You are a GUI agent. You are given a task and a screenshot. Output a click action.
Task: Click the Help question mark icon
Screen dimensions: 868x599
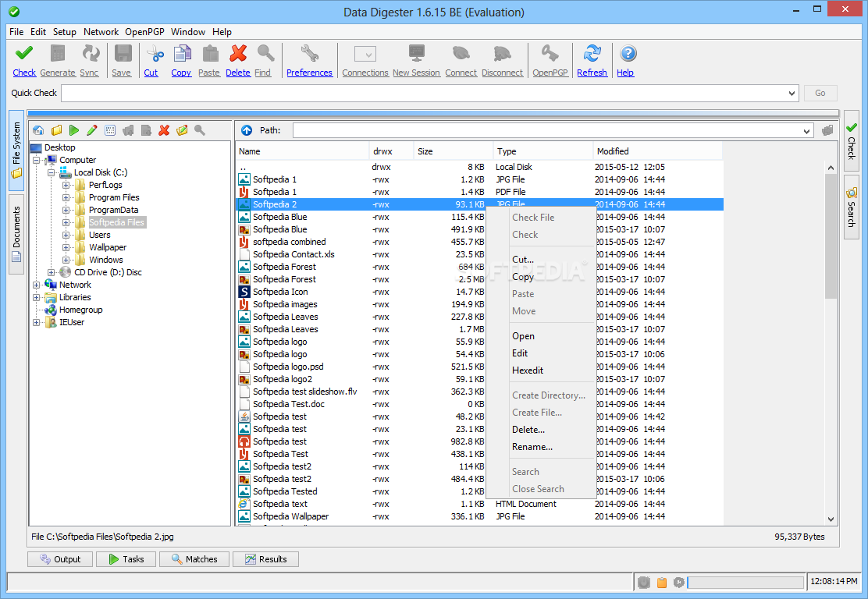pyautogui.click(x=628, y=54)
